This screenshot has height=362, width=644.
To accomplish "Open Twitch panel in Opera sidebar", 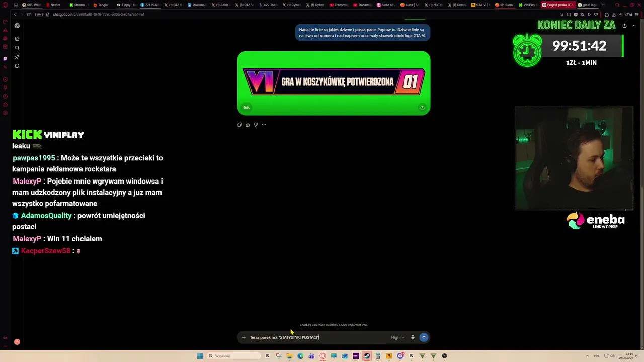I will click(x=5, y=58).
